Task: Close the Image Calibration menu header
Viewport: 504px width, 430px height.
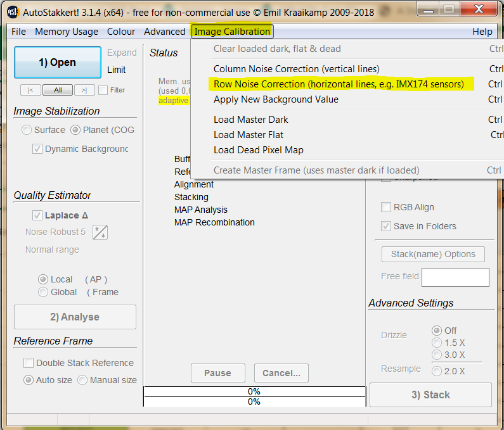Action: click(x=232, y=32)
